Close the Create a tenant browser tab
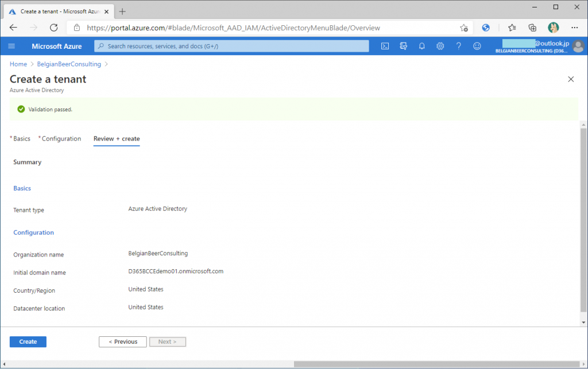 (106, 11)
